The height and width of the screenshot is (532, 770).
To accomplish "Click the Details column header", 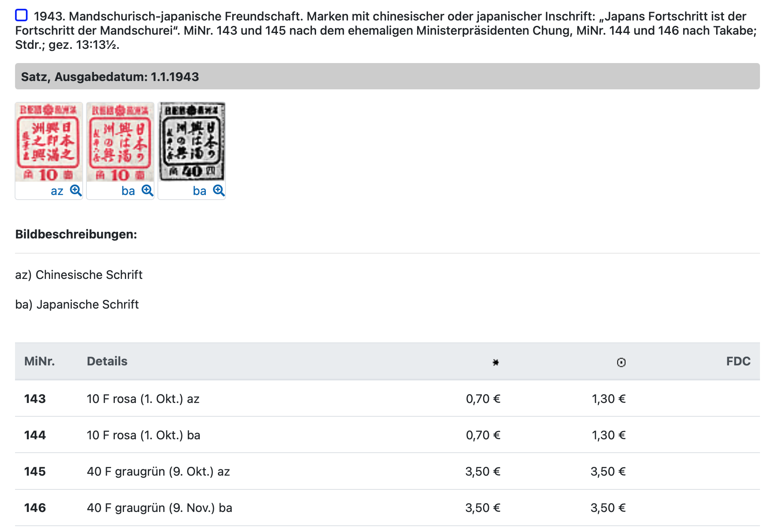I will (x=107, y=361).
